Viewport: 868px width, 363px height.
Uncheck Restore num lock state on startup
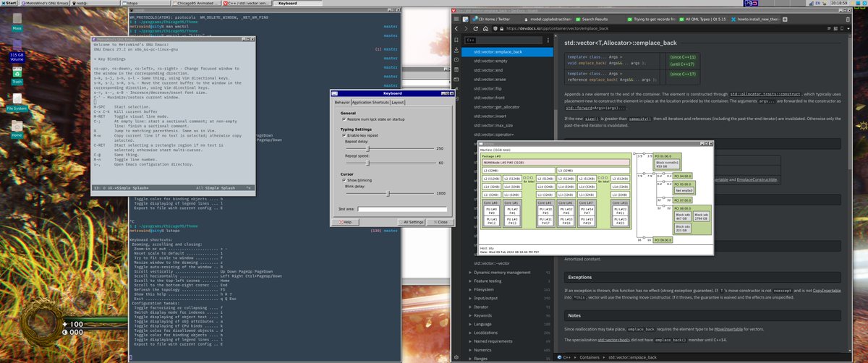344,119
